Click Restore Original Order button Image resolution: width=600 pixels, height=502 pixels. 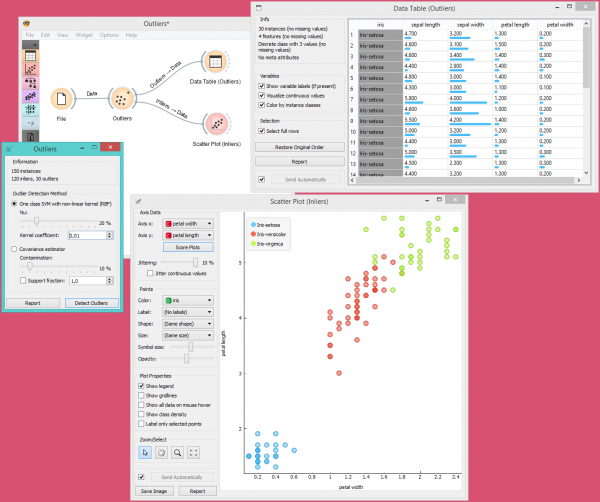coord(300,147)
